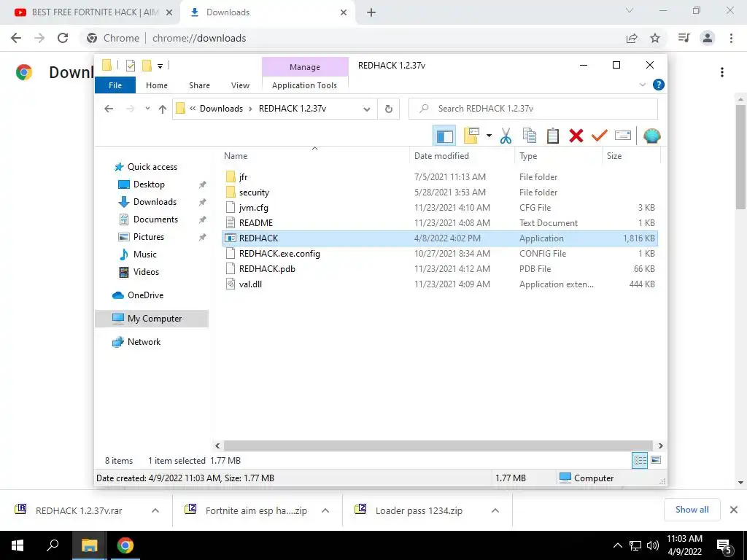
Task: Open menu for Loader pass 1234.zip download
Action: coord(495,510)
